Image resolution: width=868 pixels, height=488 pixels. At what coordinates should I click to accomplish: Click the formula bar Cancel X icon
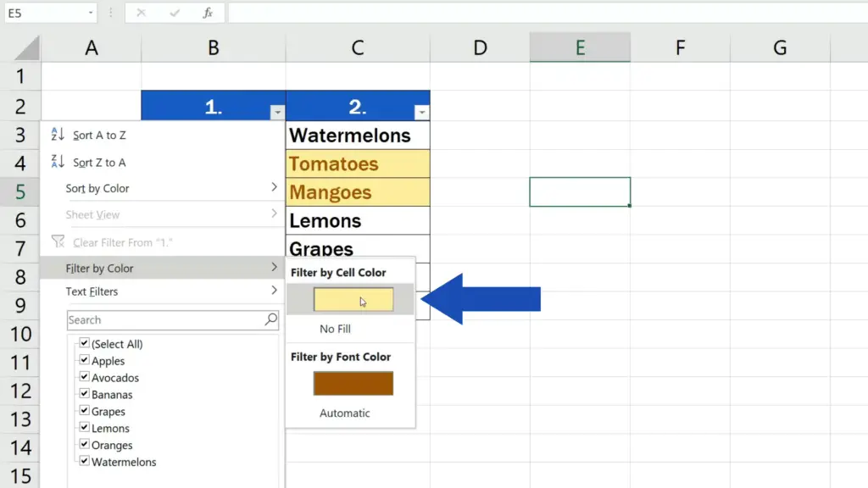tap(141, 14)
